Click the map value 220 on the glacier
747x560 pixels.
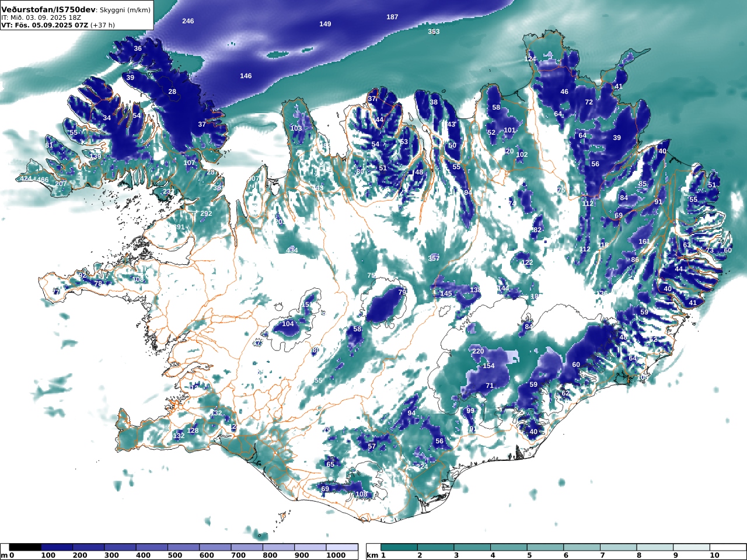tap(478, 351)
